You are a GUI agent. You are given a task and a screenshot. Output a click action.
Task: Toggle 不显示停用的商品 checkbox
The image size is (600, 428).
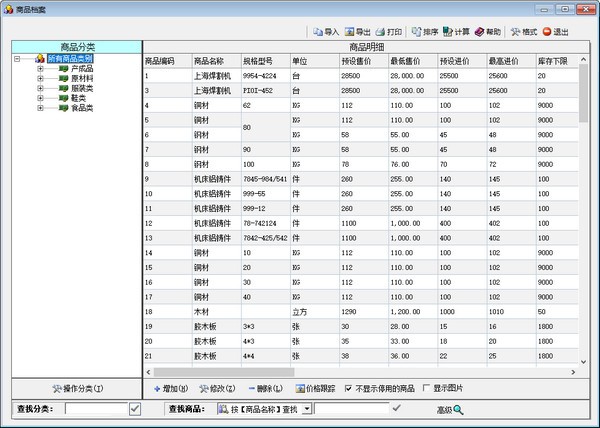348,388
